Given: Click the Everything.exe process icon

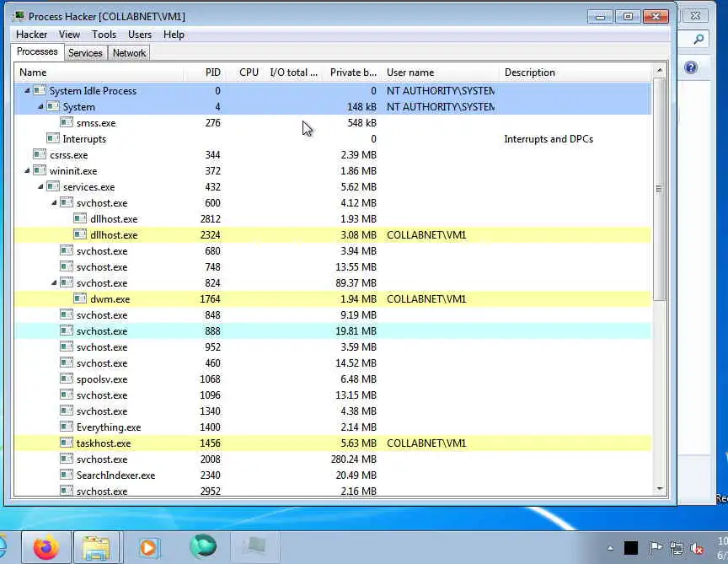Looking at the screenshot, I should point(67,427).
